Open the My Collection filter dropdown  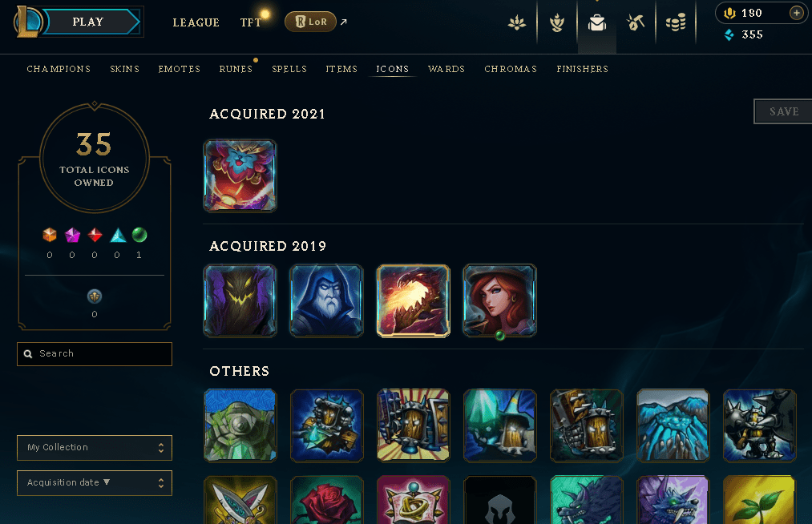[95, 447]
